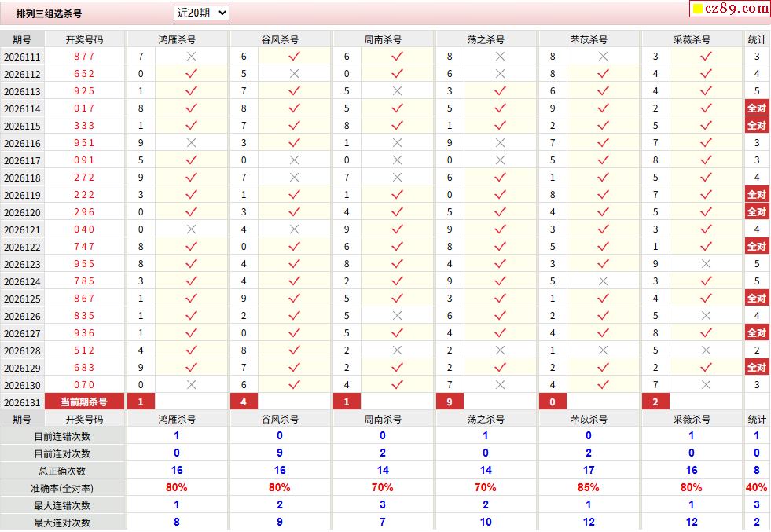Select the top 采薇杀号 column header
The image size is (771, 532).
coord(692,39)
